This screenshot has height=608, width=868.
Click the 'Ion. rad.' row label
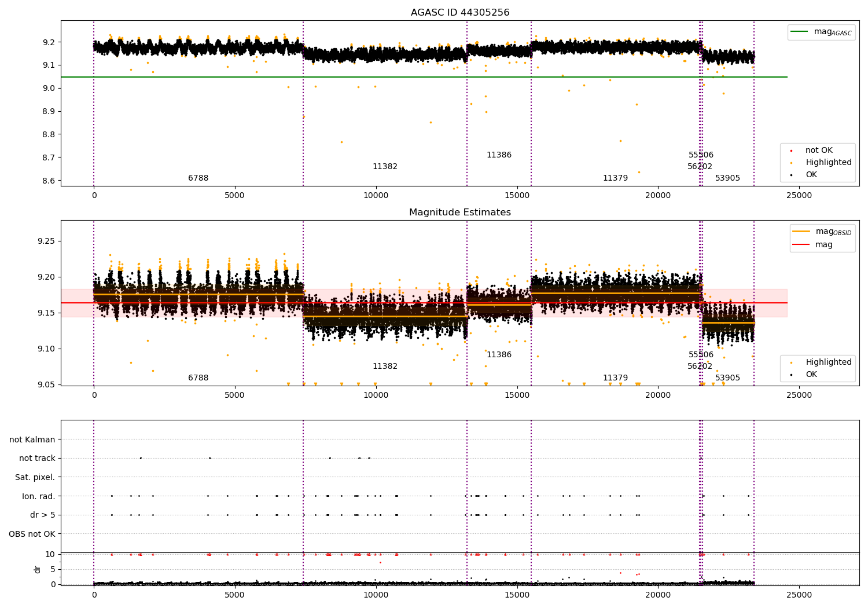tap(39, 496)
